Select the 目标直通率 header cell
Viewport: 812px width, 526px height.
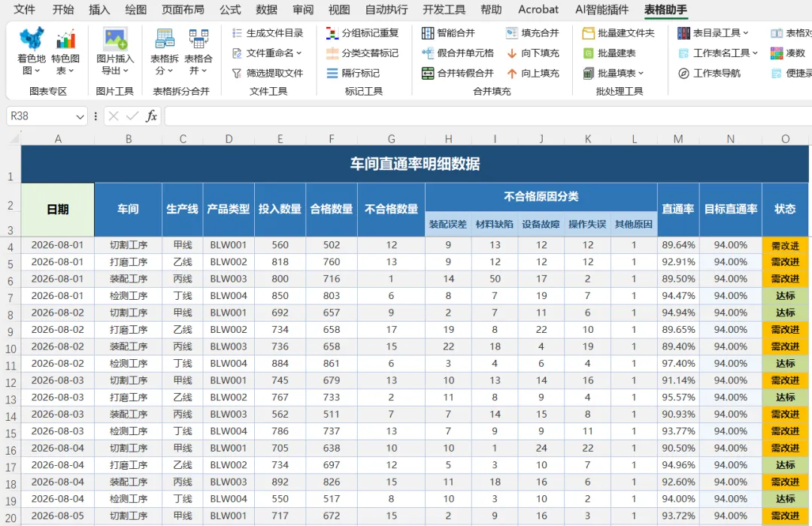tap(731, 209)
